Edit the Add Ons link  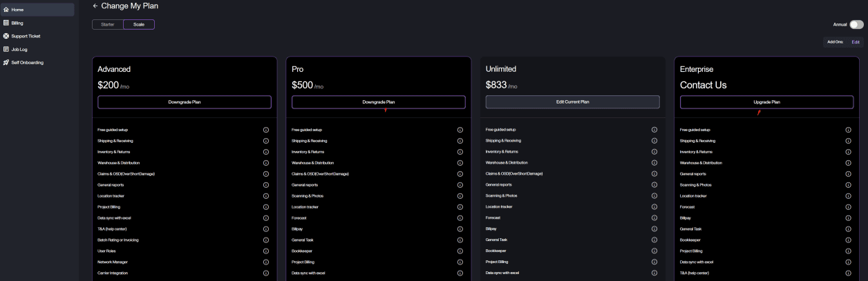(x=856, y=42)
